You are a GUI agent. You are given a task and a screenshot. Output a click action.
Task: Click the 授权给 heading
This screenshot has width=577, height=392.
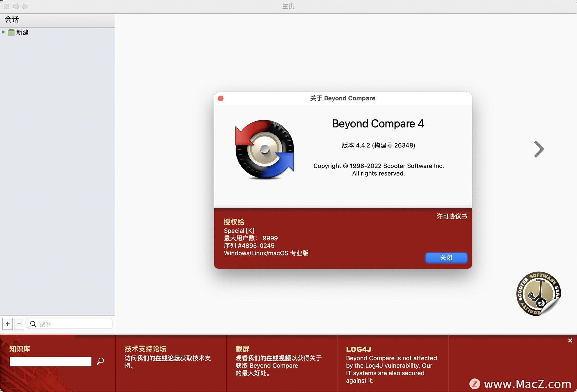234,222
